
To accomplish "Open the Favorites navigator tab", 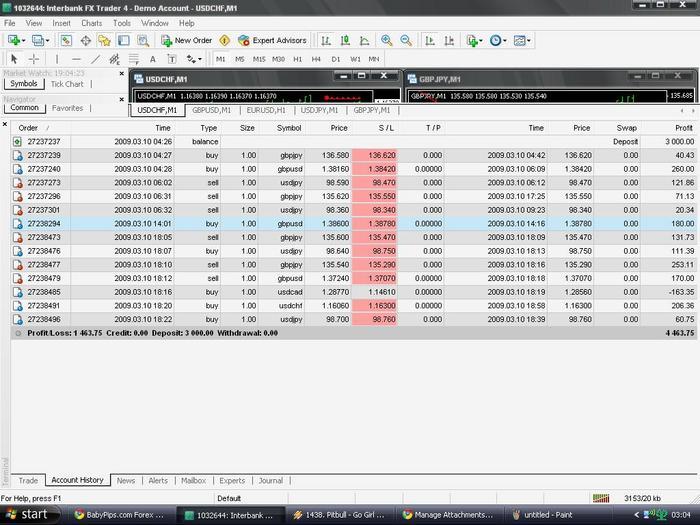I will tap(67, 108).
